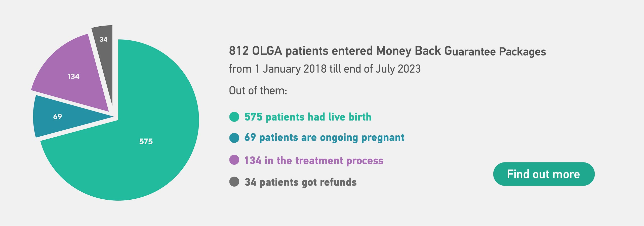Screen dimensions: 644x226
Task: Click the 'Out of them:' label
Action: 258,90
